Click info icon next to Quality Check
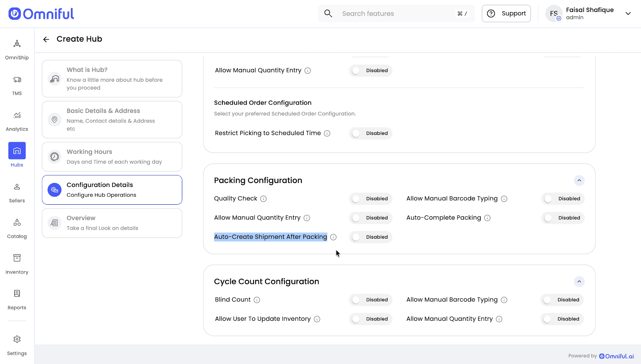The height and width of the screenshot is (364, 641). tap(263, 199)
